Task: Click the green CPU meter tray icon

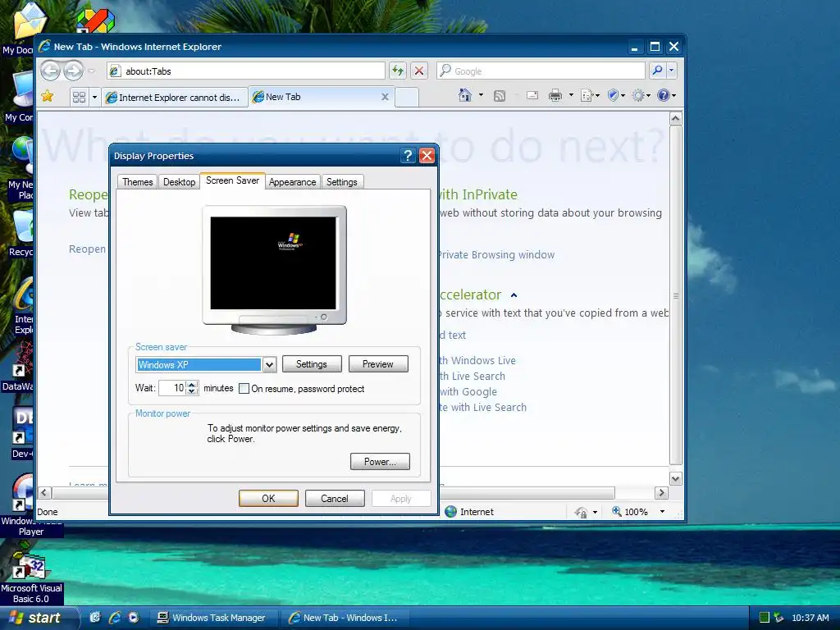Action: point(765,618)
